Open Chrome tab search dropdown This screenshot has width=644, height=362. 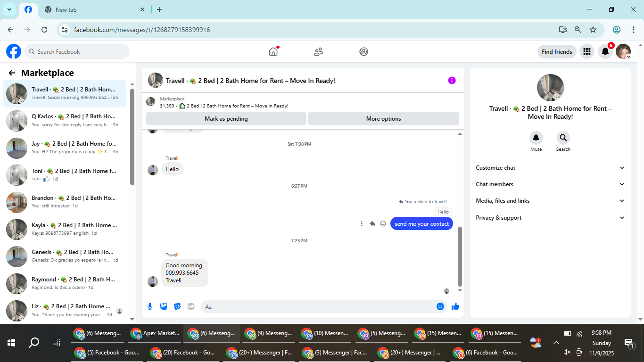click(x=9, y=9)
